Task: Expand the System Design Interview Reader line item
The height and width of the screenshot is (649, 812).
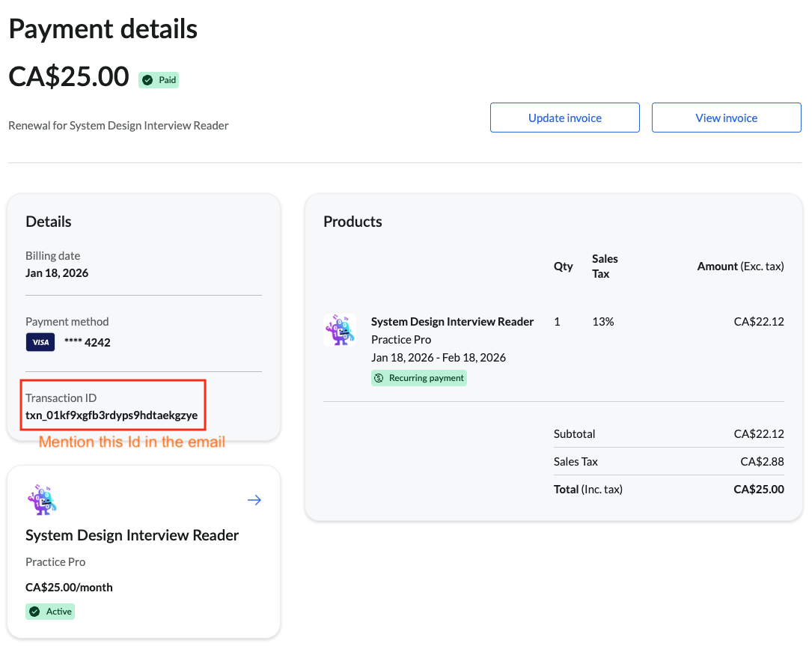Action: click(x=452, y=321)
